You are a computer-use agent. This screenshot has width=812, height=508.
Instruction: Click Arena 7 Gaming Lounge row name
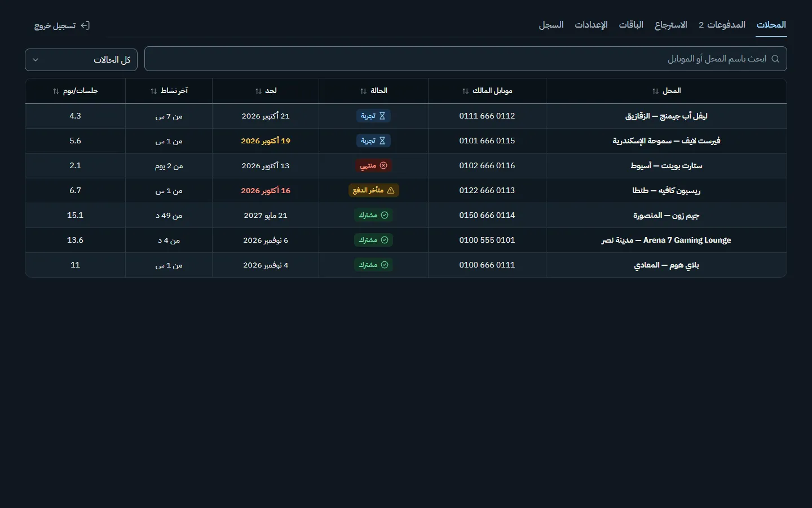point(666,240)
